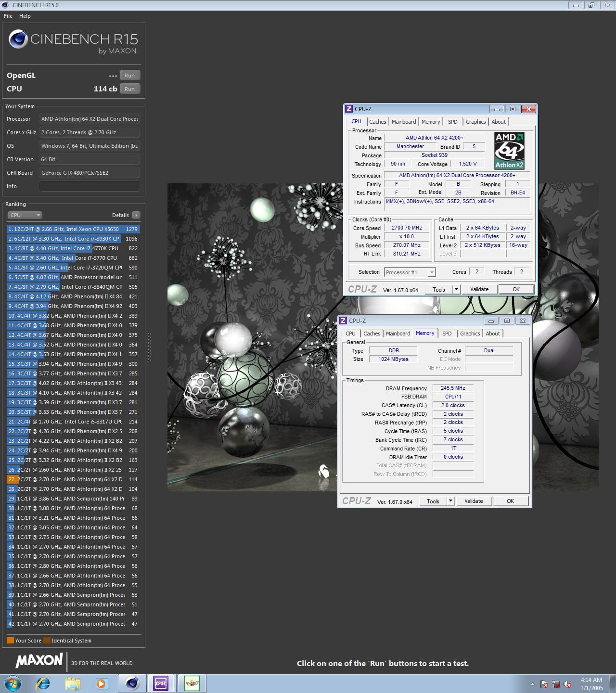Click the upper CPU-Z title bar icon

[x=349, y=109]
